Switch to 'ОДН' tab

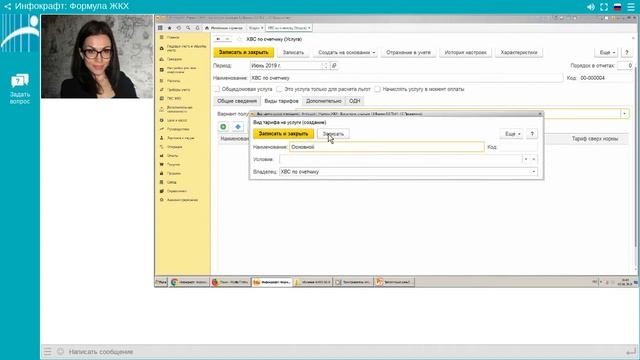354,101
